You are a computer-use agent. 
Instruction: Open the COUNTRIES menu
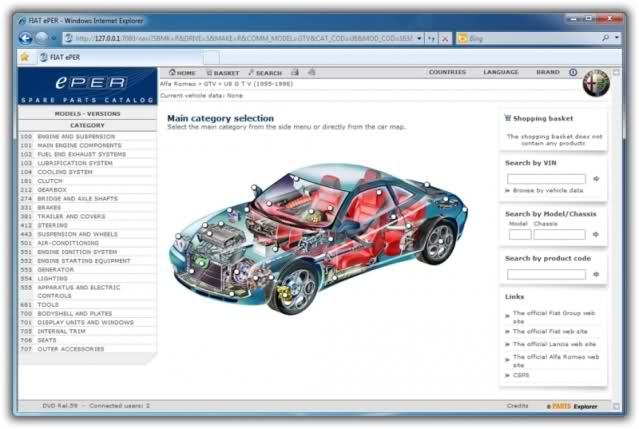pos(447,72)
